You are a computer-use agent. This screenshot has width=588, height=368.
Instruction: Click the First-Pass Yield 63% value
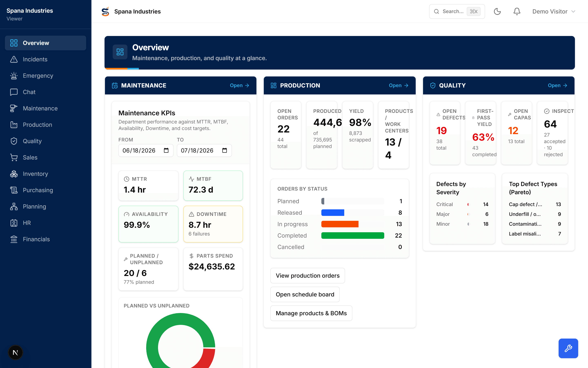click(x=483, y=137)
